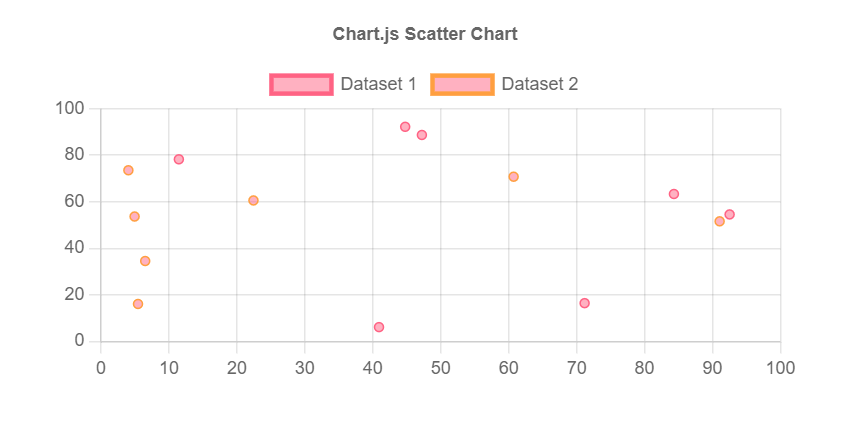The image size is (855, 435).
Task: Click the x-axis tick label 50
Action: coord(440,368)
